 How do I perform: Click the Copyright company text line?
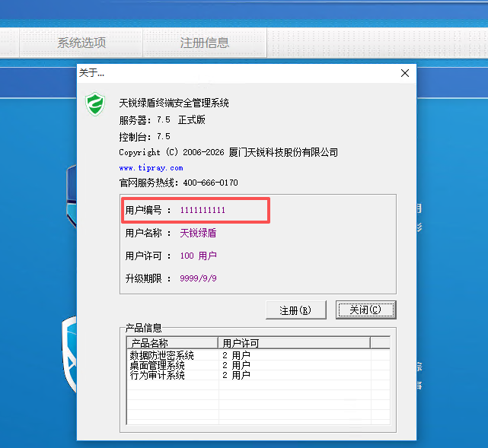coord(228,152)
